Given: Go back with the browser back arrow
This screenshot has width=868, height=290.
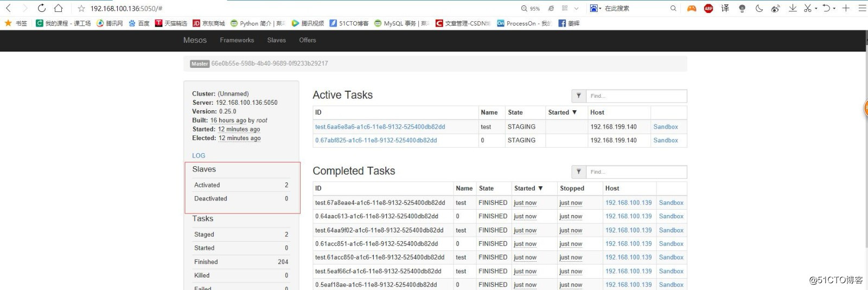Looking at the screenshot, I should (x=8, y=8).
